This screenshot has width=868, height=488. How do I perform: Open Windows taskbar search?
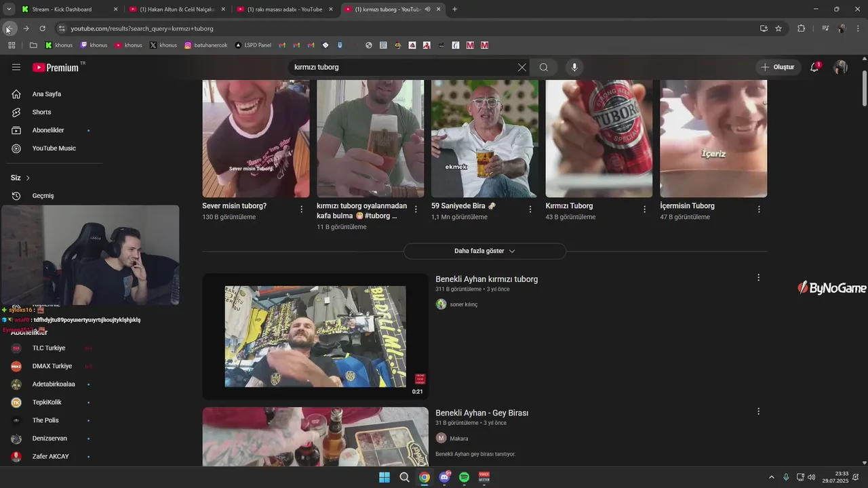tap(404, 477)
